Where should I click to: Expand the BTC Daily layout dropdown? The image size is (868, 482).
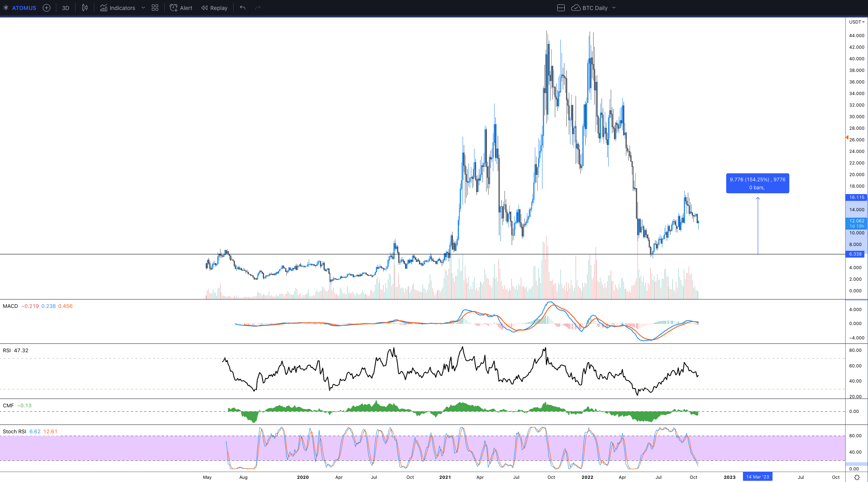pyautogui.click(x=614, y=8)
